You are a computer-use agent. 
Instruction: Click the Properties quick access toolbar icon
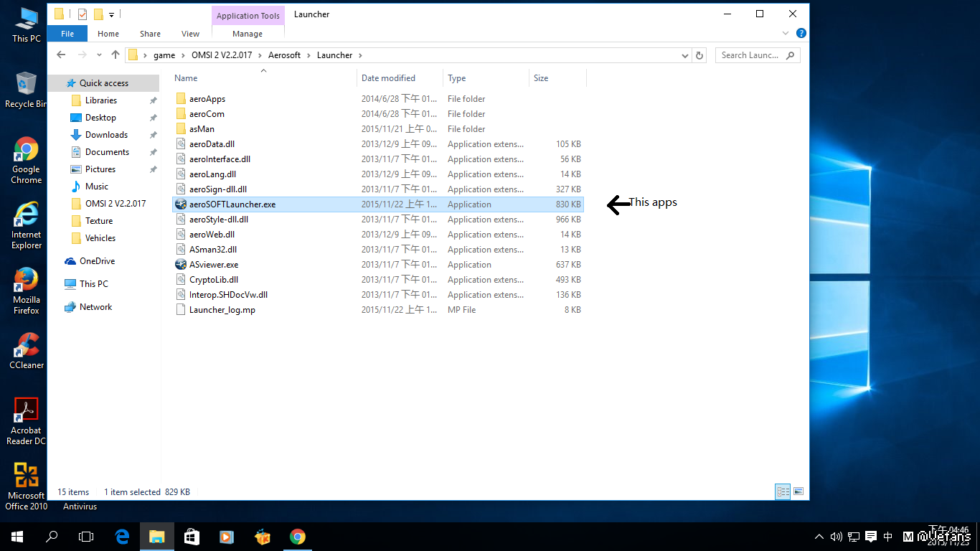pos(82,14)
